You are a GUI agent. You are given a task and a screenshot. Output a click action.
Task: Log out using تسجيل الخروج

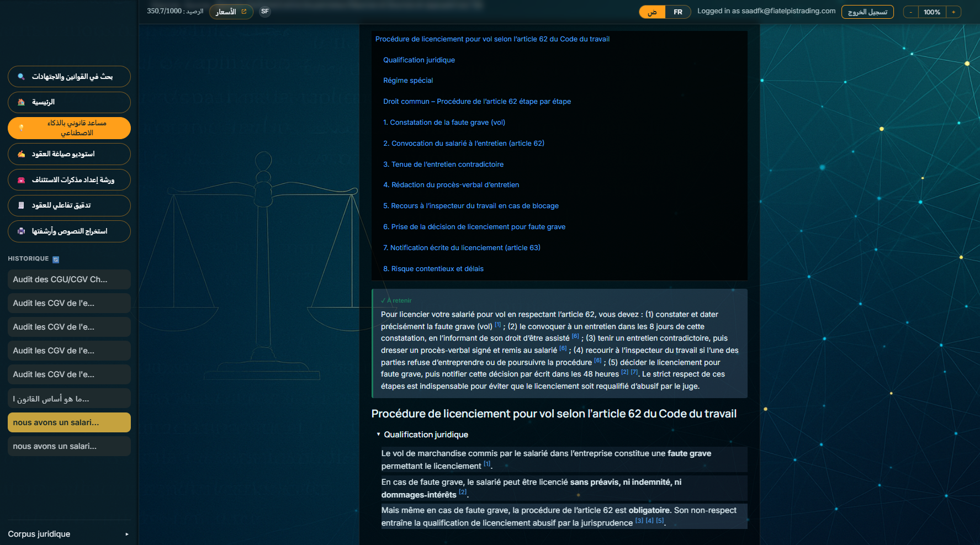click(x=867, y=11)
